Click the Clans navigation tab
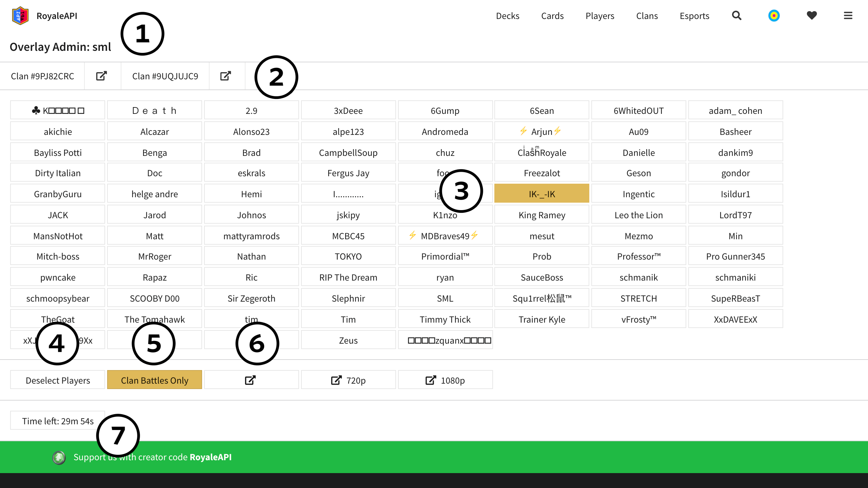The width and height of the screenshot is (868, 488). (647, 16)
